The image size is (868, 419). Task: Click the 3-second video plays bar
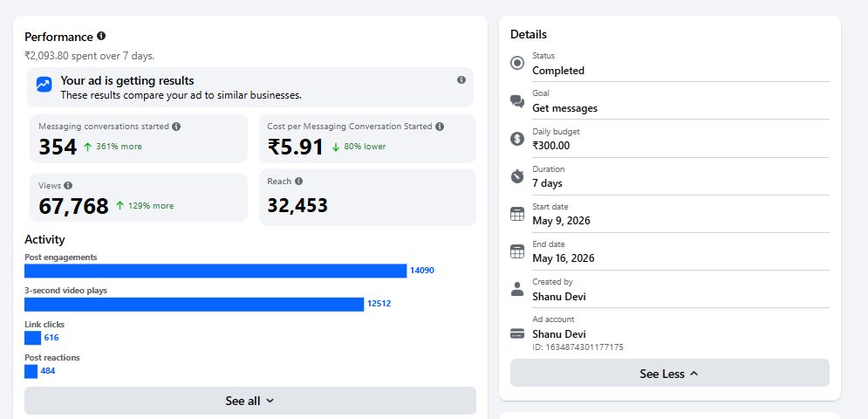tap(195, 305)
